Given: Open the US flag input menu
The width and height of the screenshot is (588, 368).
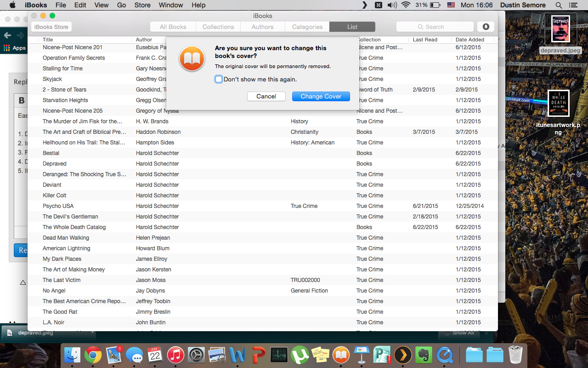Looking at the screenshot, I should click(451, 5).
